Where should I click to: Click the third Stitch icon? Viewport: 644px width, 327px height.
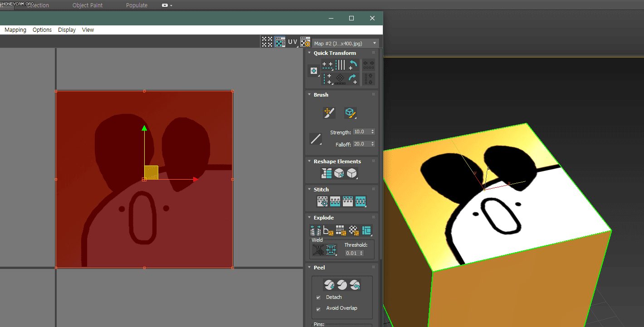pos(348,201)
